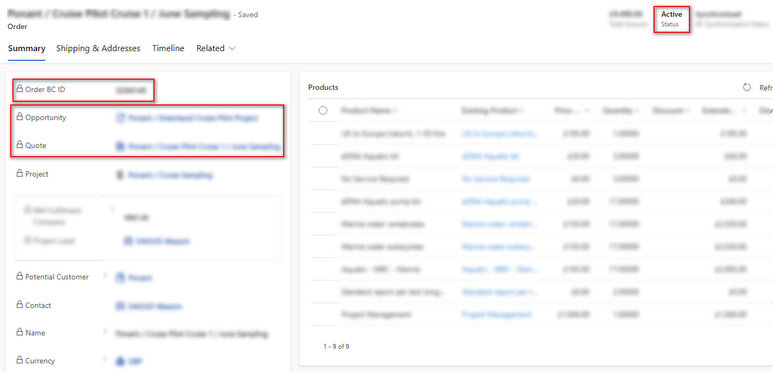The width and height of the screenshot is (773, 372).
Task: Click the Name field value
Action: coord(192,334)
